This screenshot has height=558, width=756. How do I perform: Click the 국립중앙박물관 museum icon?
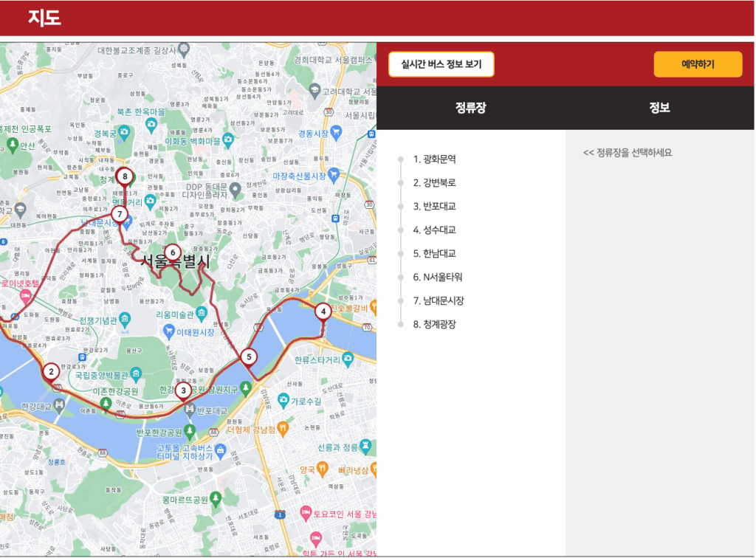(x=136, y=372)
